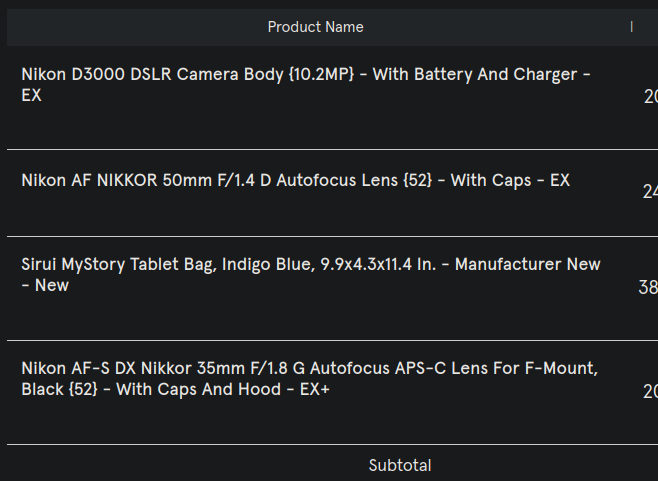Screen dimensions: 658x481
Task: Click the partially visible second column header
Action: point(632,27)
